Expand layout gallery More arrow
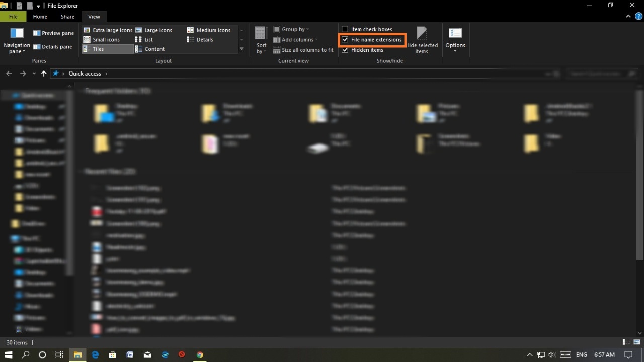This screenshot has width=644, height=362. 242,49
